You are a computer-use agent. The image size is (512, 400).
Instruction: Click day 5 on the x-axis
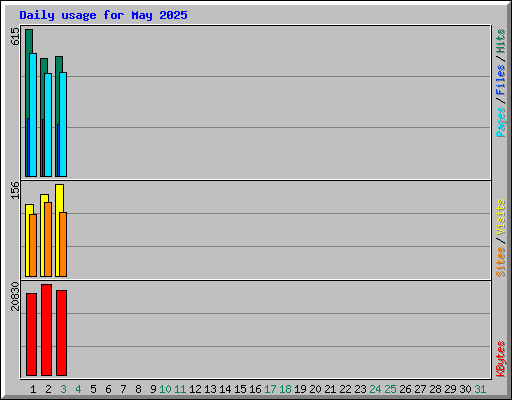pyautogui.click(x=93, y=389)
